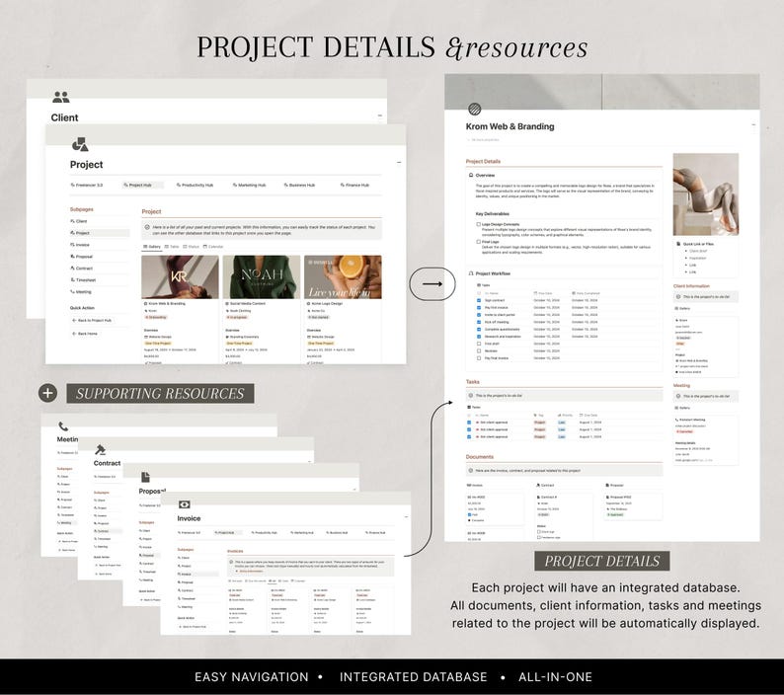Open Finance Hub in the Invoice page navigation
Viewport: 784px width, 695px height.
376,533
